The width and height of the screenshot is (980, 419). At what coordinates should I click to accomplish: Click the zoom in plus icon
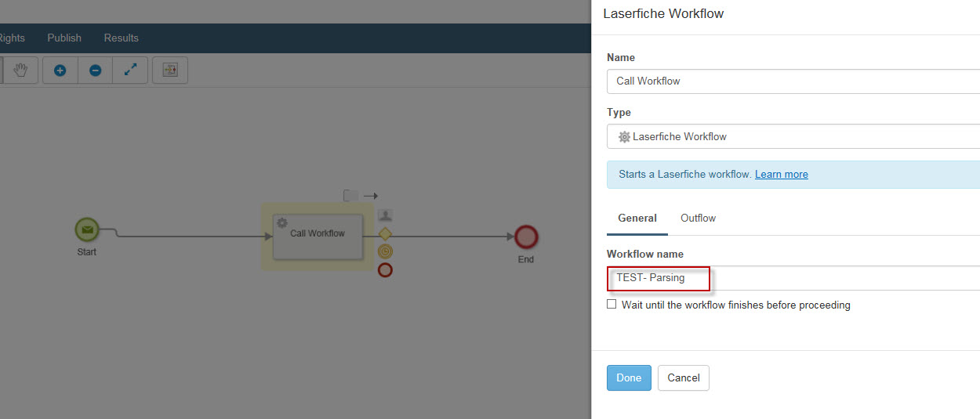coord(60,70)
